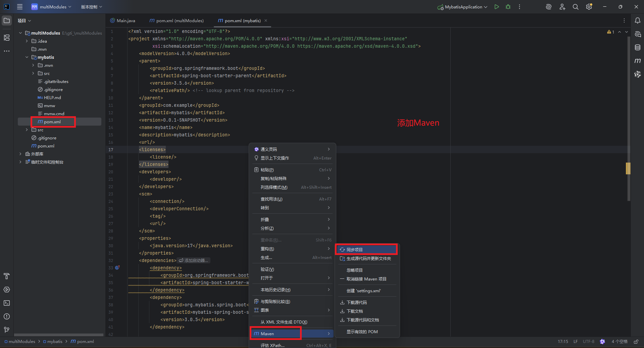
Task: Start debugging with the bug icon
Action: pos(508,7)
